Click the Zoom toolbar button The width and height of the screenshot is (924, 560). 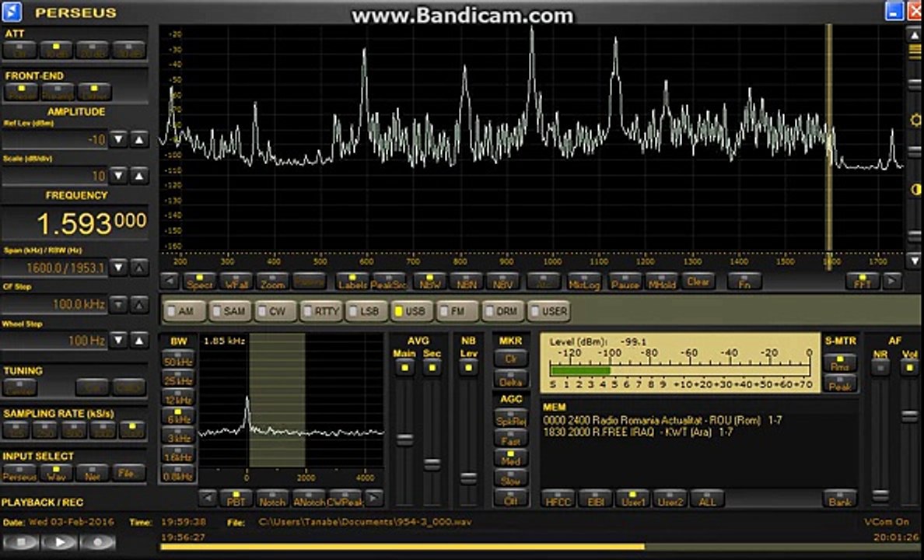tap(273, 282)
